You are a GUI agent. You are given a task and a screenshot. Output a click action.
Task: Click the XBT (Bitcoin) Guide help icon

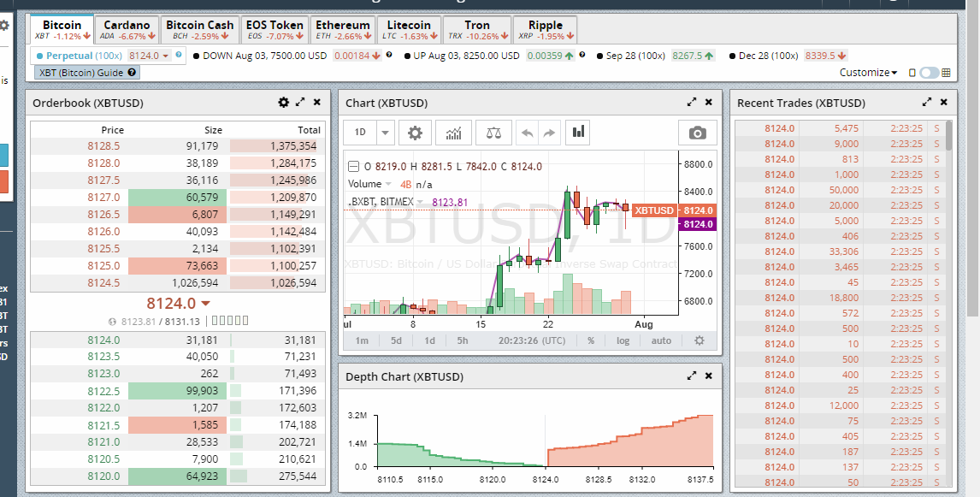[x=131, y=73]
